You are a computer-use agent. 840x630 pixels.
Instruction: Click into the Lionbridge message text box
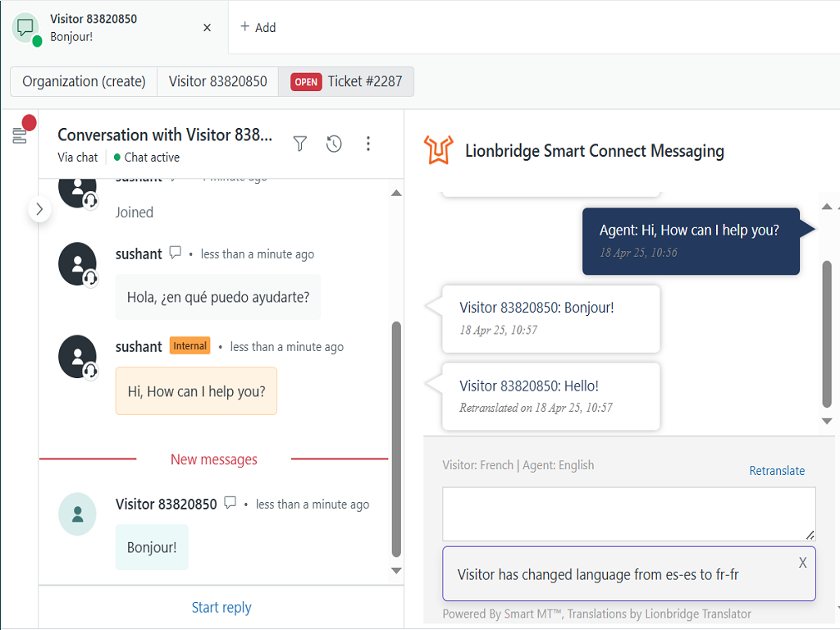(x=628, y=514)
